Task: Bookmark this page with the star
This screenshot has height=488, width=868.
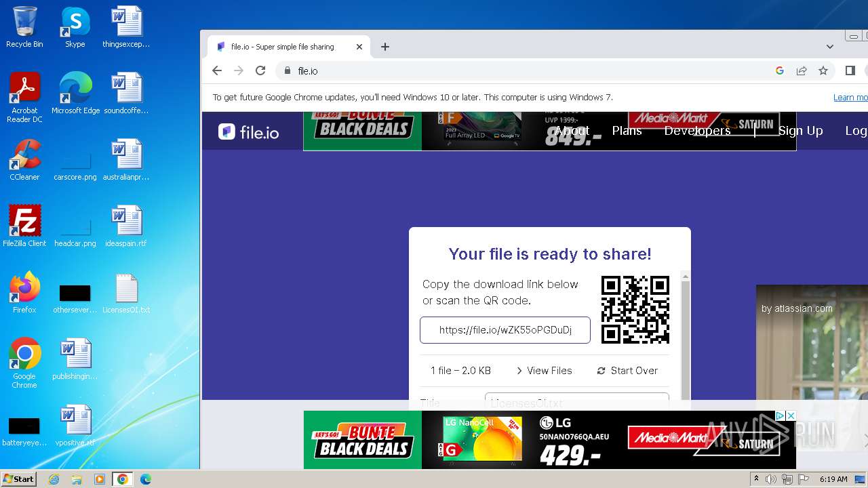Action: point(823,70)
